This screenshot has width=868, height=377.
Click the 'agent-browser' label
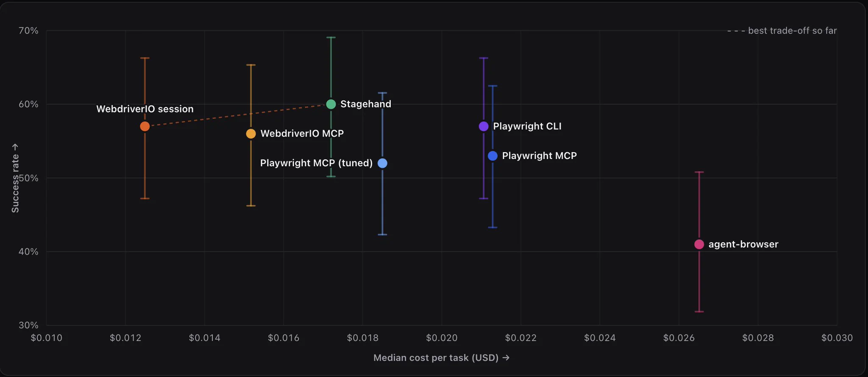743,244
